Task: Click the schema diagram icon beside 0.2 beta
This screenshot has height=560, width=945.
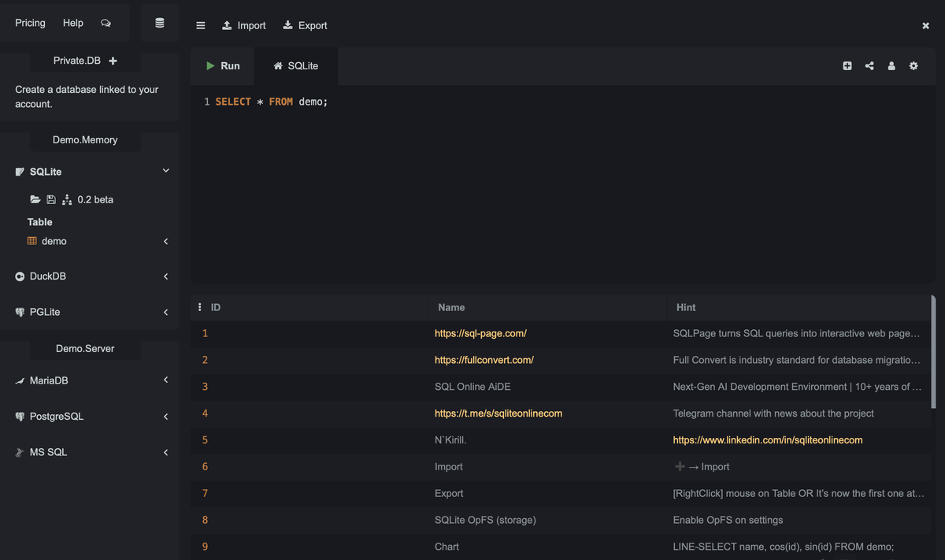Action: click(x=67, y=200)
